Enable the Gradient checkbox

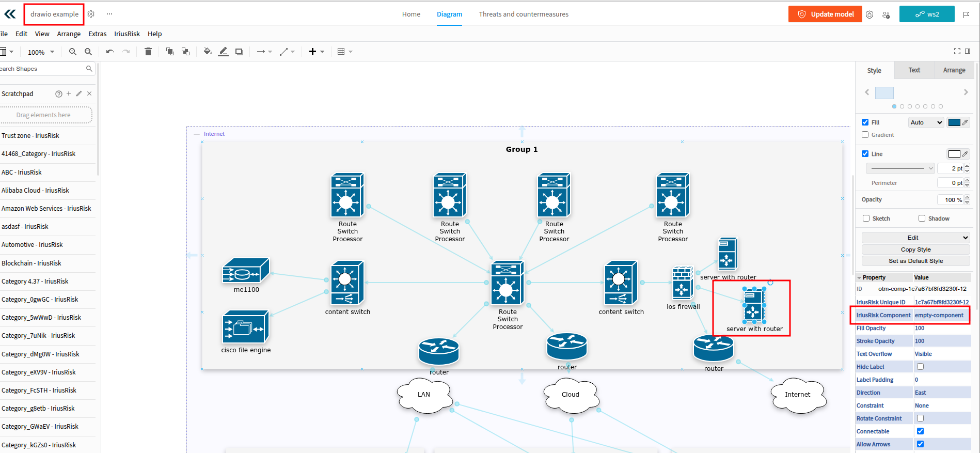click(865, 135)
